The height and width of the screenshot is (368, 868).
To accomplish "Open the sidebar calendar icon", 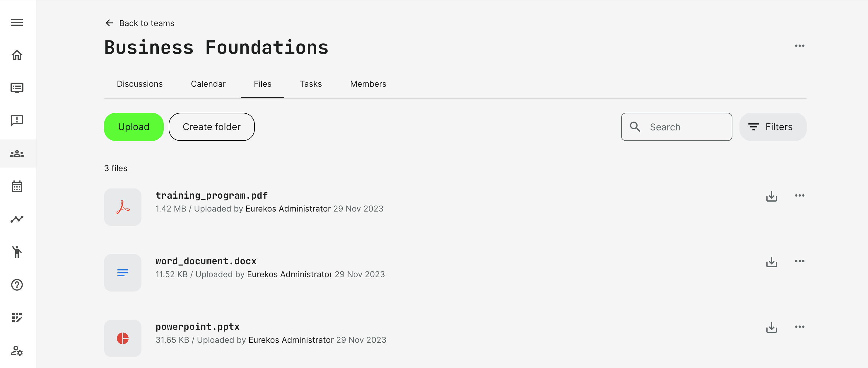I will [17, 186].
